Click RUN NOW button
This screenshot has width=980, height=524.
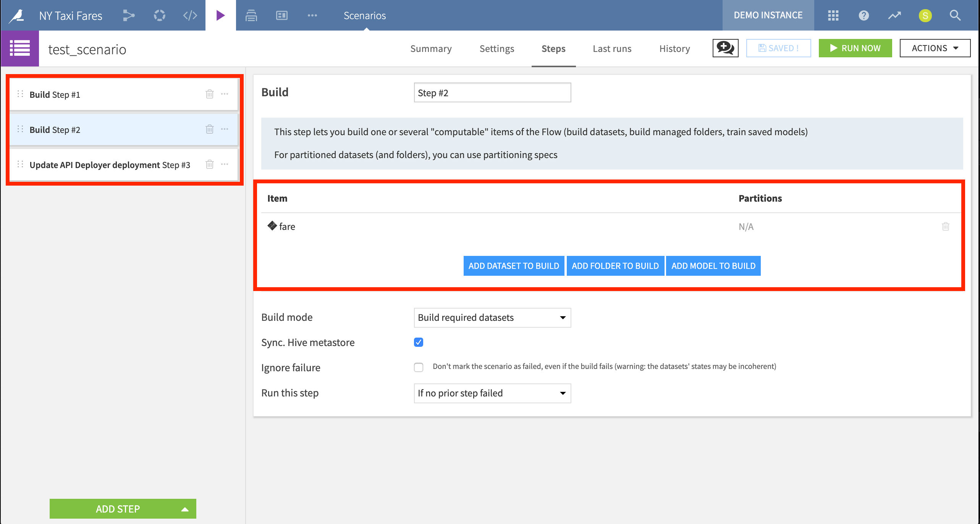[x=855, y=48]
